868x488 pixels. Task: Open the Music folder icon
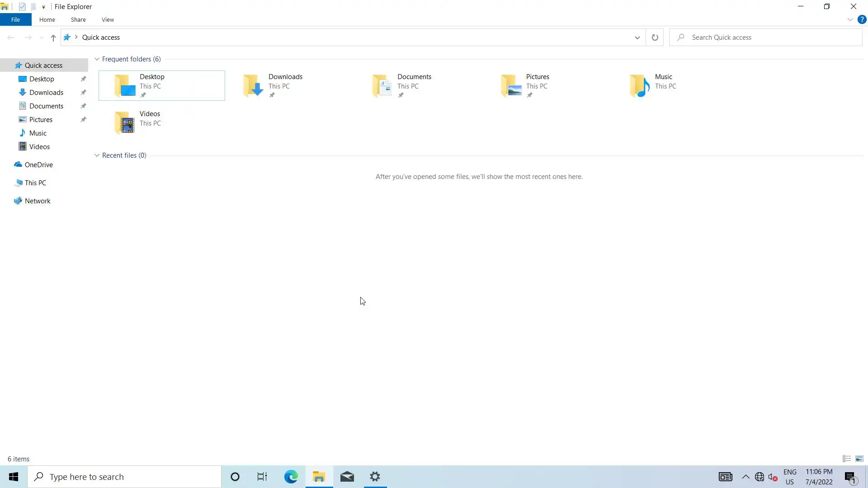click(x=640, y=85)
